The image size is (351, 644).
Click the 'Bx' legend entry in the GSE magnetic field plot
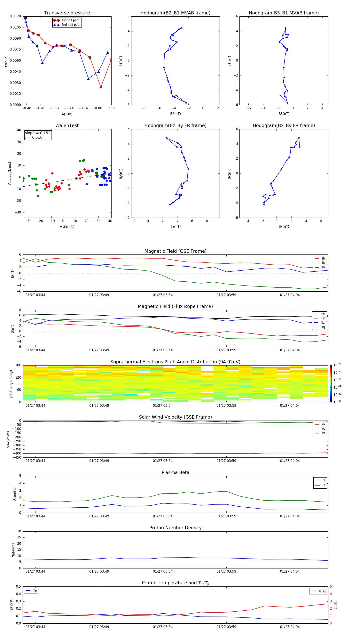[x=320, y=259]
